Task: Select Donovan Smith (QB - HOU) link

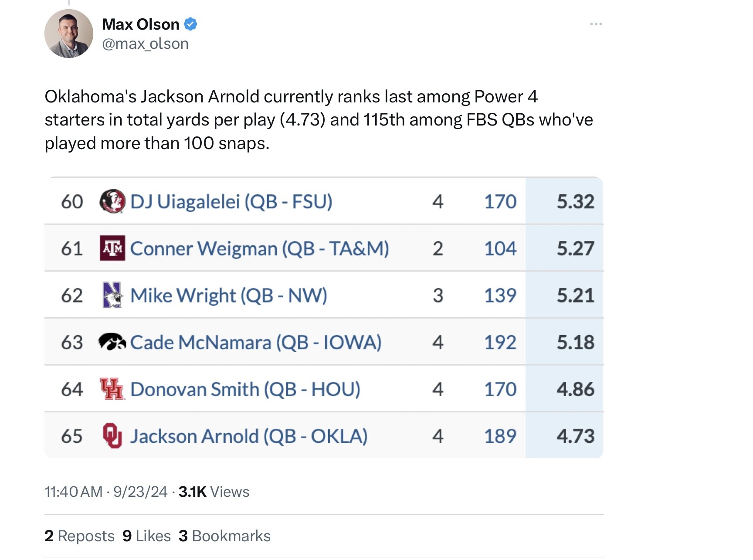Action: (x=245, y=389)
